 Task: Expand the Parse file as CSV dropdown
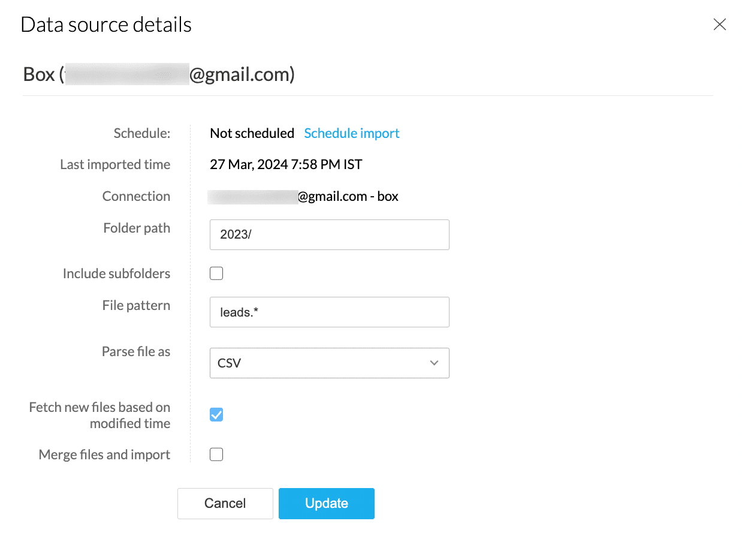tap(329, 363)
